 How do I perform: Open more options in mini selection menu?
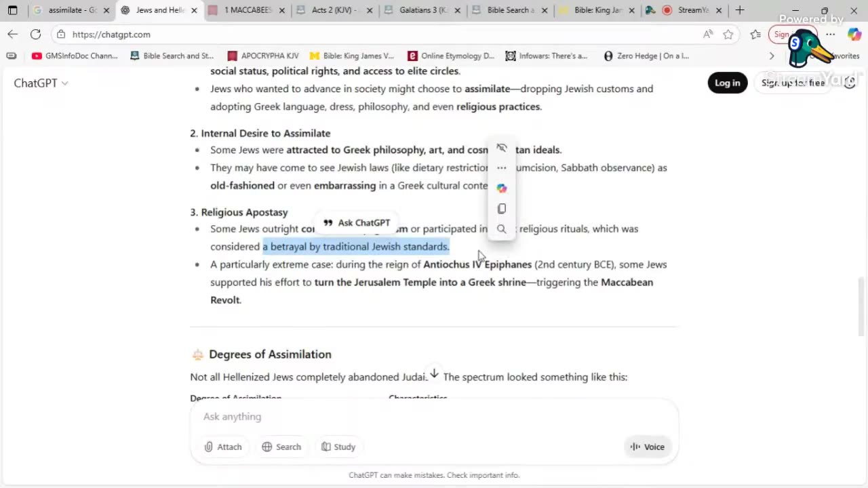(501, 168)
